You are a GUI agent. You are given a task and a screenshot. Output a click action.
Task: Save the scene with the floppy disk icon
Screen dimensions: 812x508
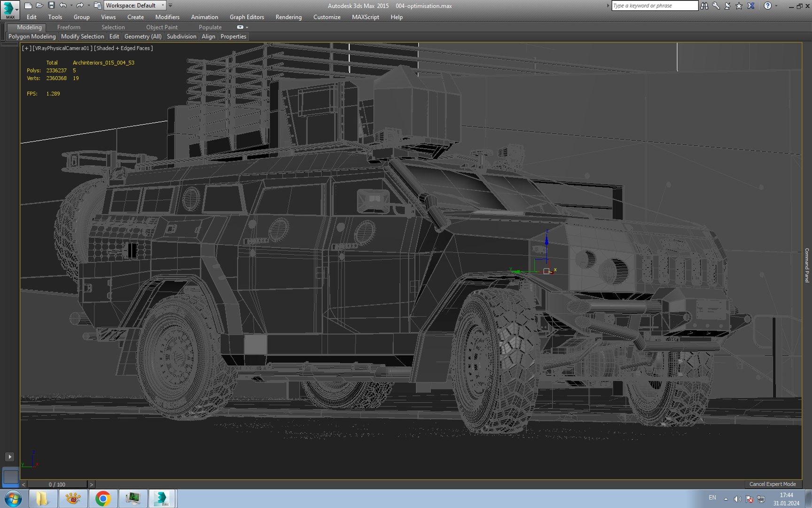click(51, 6)
